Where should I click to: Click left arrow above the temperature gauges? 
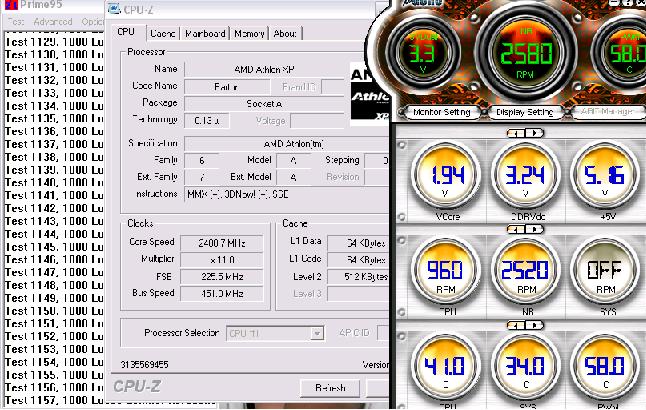coord(517,325)
